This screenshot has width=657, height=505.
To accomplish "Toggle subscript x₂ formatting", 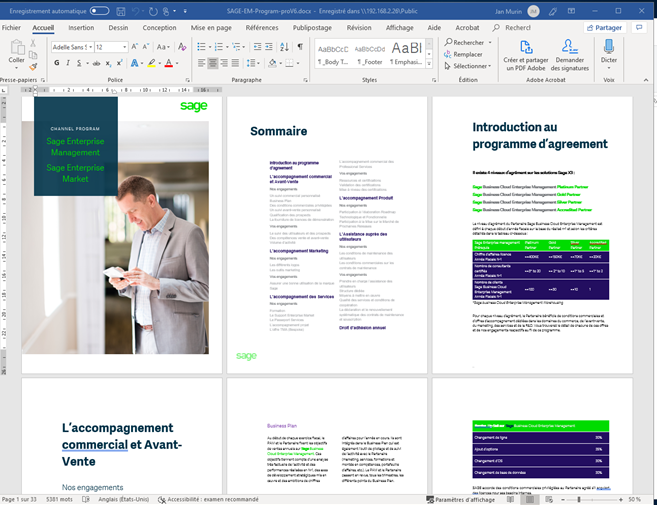I will [108, 63].
